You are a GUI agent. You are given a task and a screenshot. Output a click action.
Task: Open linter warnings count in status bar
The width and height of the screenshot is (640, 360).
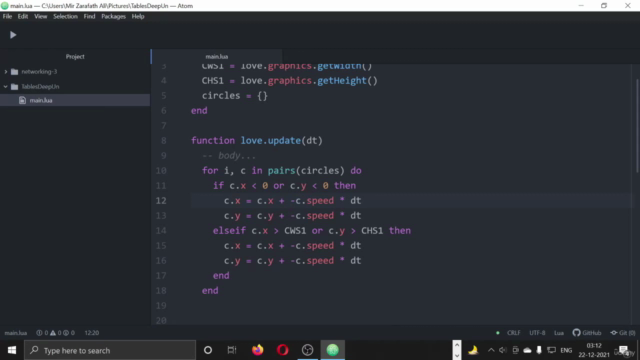pyautogui.click(x=56, y=333)
